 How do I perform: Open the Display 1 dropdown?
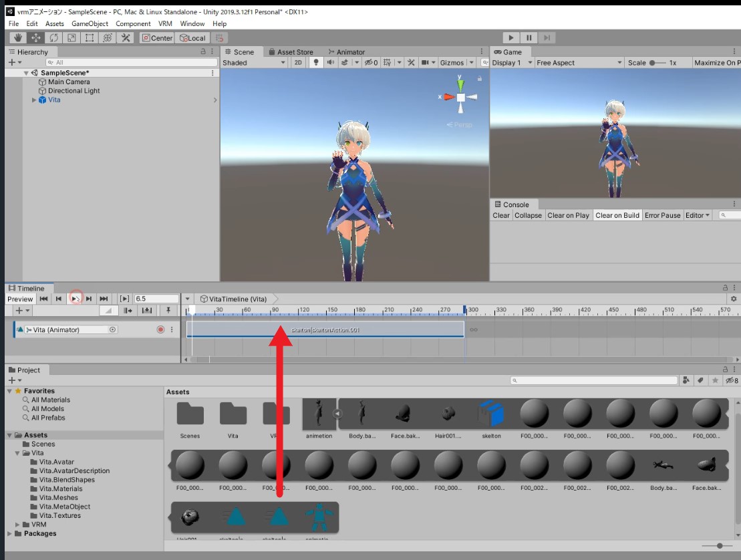(512, 62)
